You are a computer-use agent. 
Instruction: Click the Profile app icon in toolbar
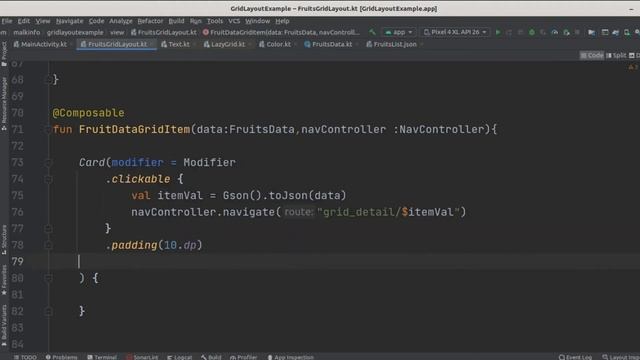point(554,32)
